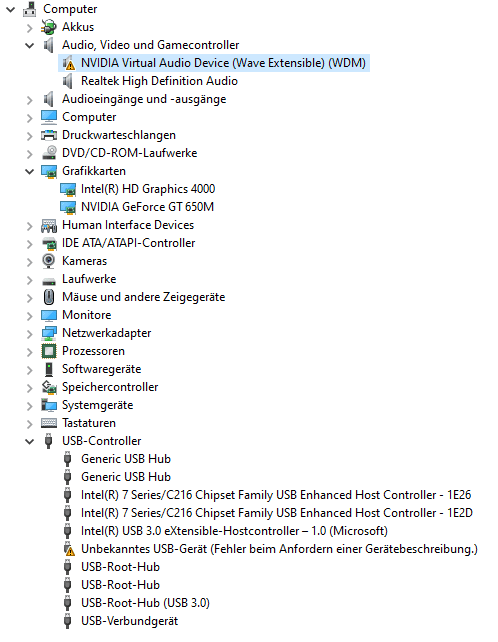Collapse the USB-Controller category
The image size is (498, 642).
click(x=29, y=441)
